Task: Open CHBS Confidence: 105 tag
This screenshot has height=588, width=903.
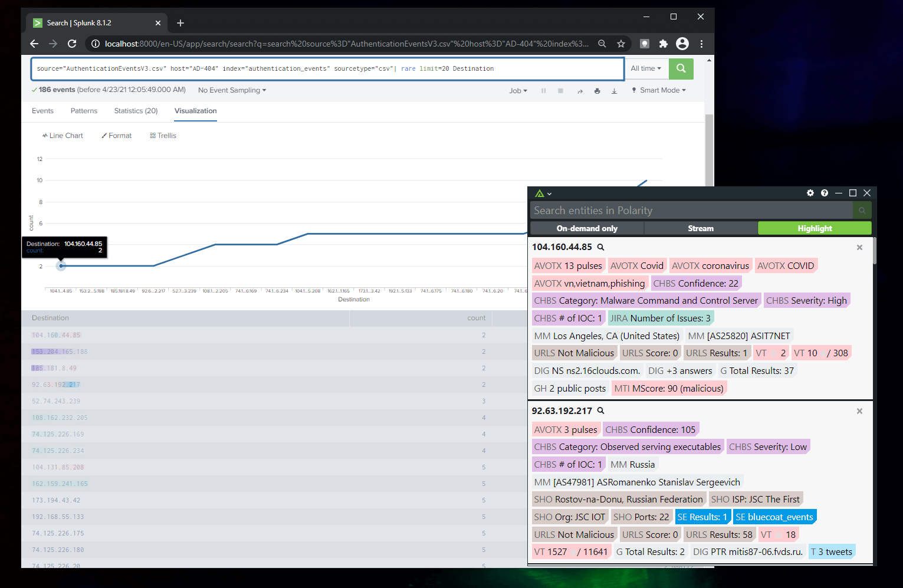Action: 651,429
